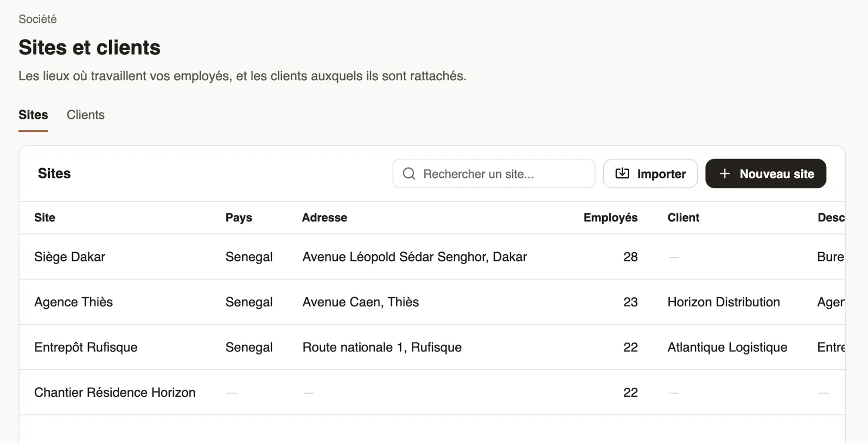The image size is (868, 443).
Task: Click the Société breadcrumb label
Action: (x=37, y=19)
